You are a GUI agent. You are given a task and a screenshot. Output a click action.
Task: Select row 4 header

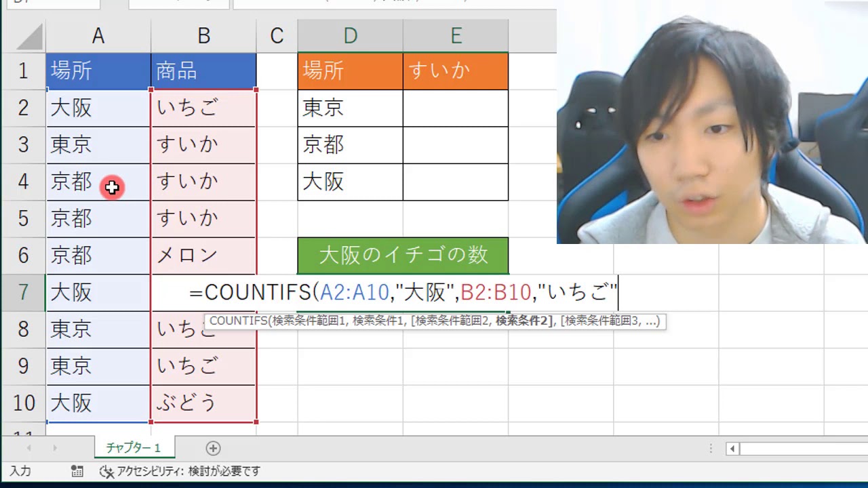pos(23,182)
